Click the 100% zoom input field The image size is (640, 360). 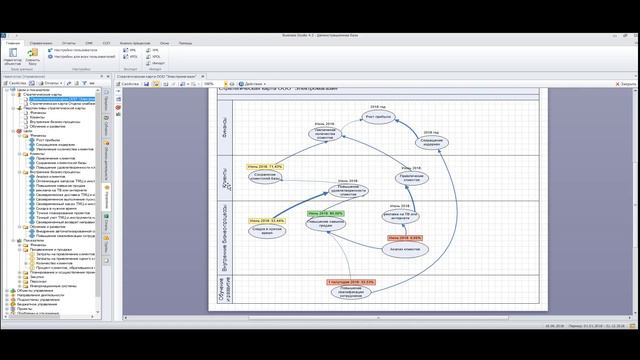[x=213, y=84]
